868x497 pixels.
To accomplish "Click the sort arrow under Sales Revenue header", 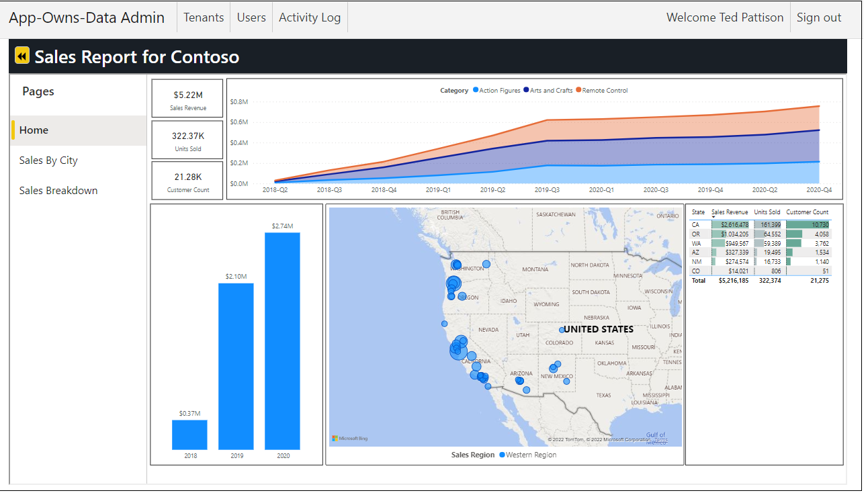I will 713,217.
